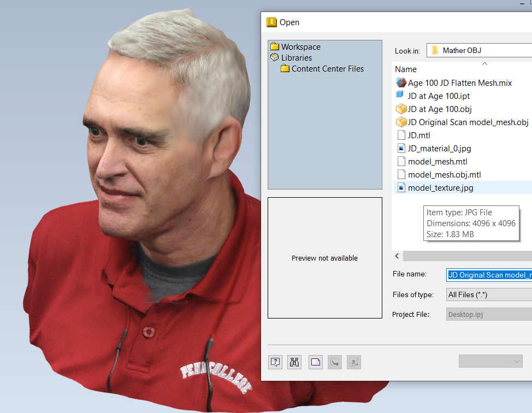Select the model_mesh.mtl file entry
532x413 pixels.
point(432,161)
